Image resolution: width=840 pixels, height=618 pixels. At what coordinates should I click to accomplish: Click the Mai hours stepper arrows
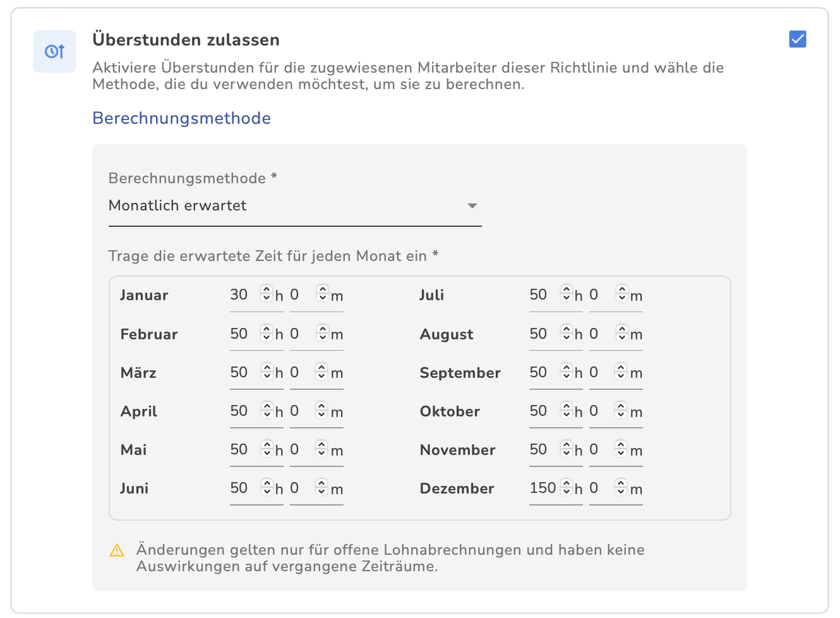(x=267, y=449)
